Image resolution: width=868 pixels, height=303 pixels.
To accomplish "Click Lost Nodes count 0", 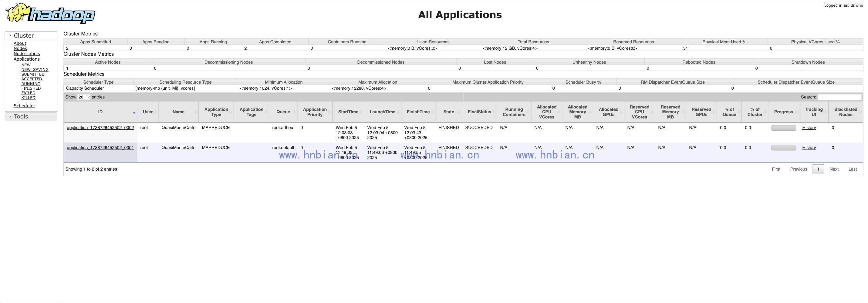I will pyautogui.click(x=460, y=68).
